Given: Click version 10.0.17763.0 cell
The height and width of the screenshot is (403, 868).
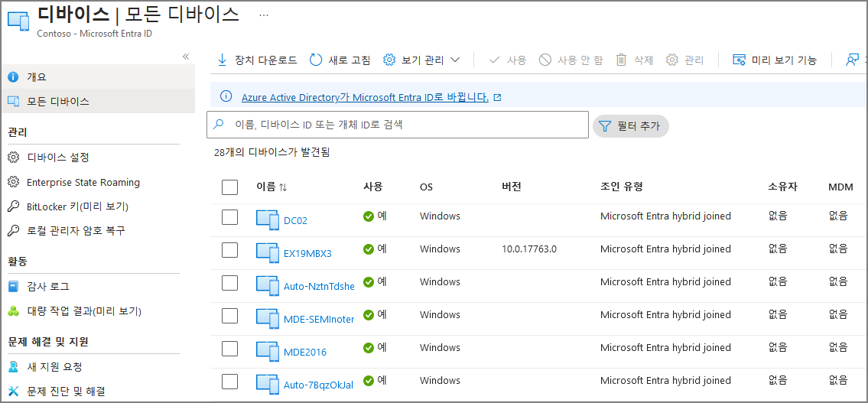Looking at the screenshot, I should [x=529, y=249].
